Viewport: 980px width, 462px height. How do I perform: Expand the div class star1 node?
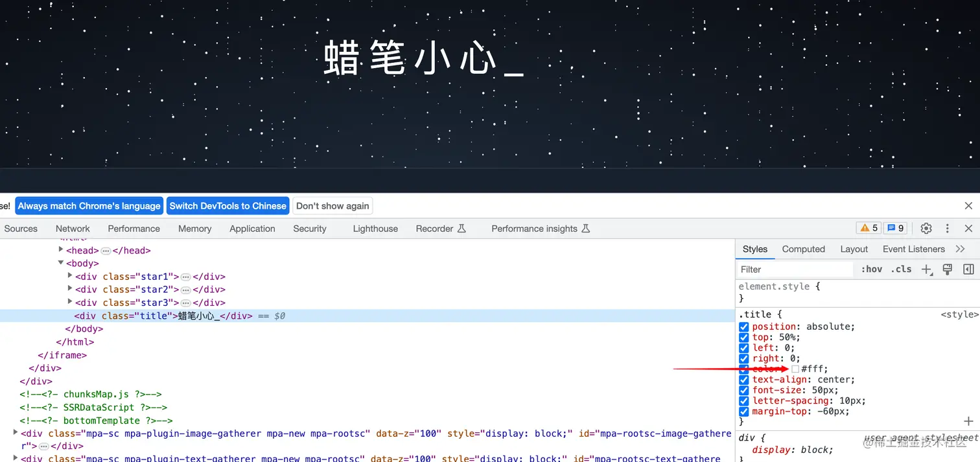(x=70, y=276)
